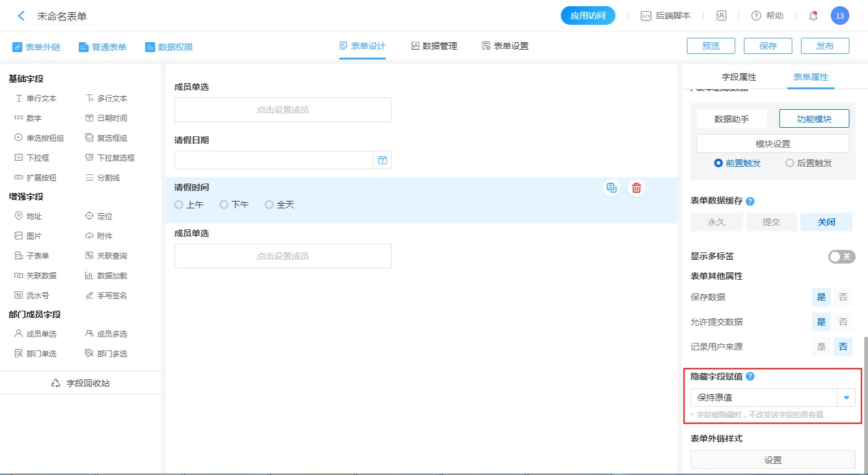Switch to the 字段属性 tab

(x=739, y=77)
